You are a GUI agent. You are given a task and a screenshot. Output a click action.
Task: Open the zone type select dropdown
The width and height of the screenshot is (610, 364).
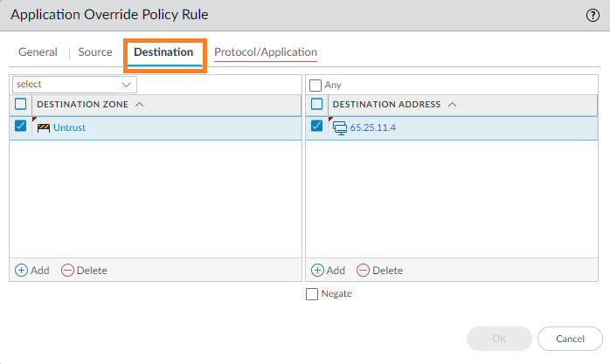73,85
